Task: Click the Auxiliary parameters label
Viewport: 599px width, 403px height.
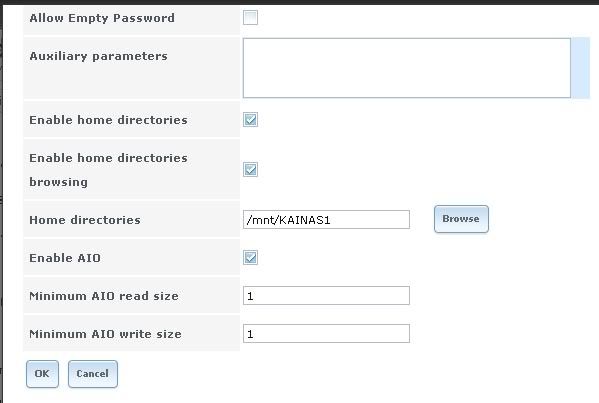Action: click(99, 56)
